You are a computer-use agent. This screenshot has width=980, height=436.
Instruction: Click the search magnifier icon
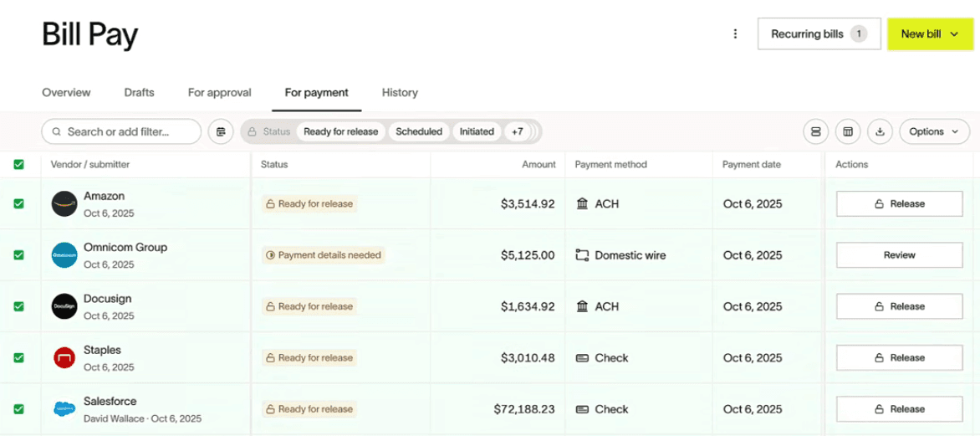point(57,132)
